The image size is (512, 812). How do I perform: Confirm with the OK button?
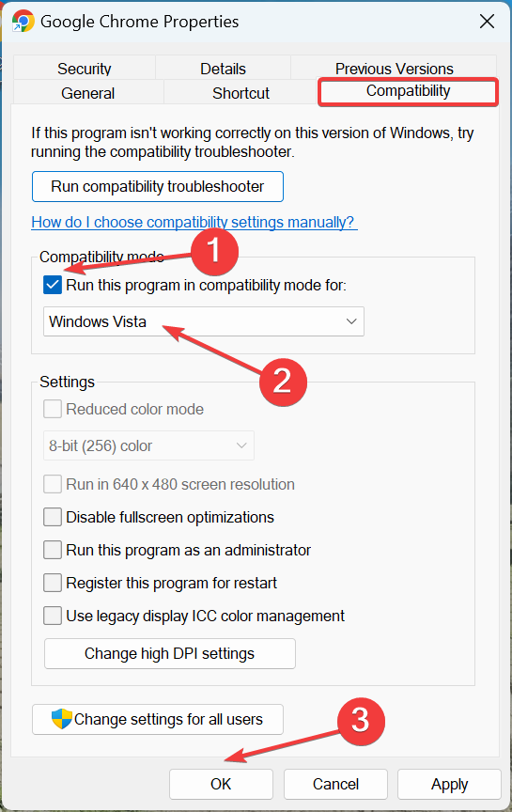221,784
